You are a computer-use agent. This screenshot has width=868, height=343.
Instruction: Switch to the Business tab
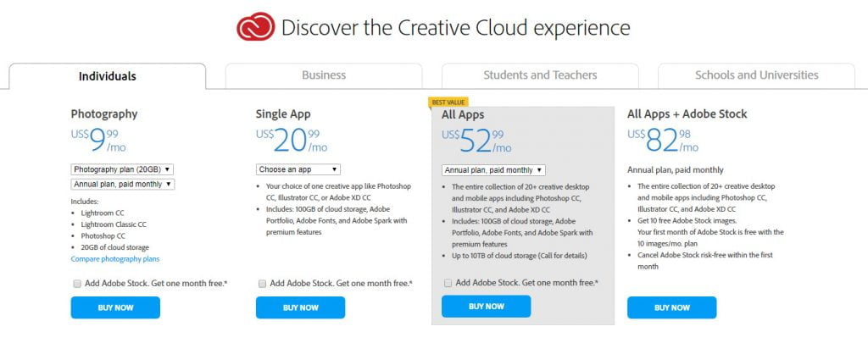(x=324, y=75)
